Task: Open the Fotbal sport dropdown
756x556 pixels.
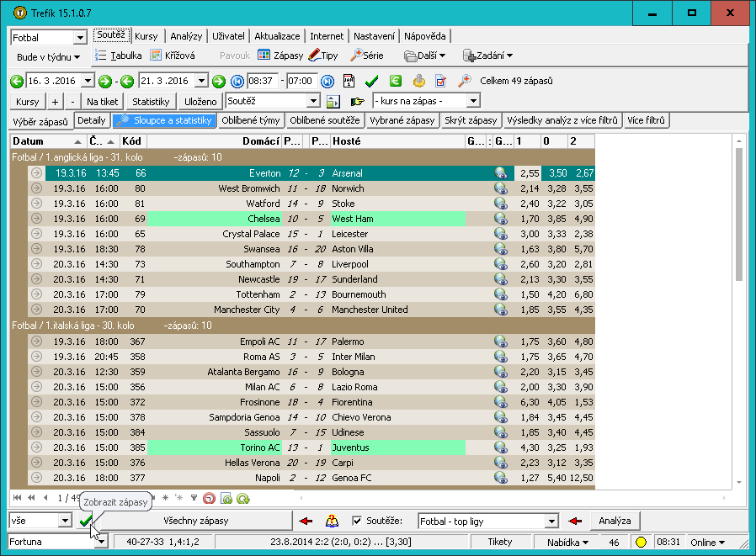Action: (x=79, y=38)
